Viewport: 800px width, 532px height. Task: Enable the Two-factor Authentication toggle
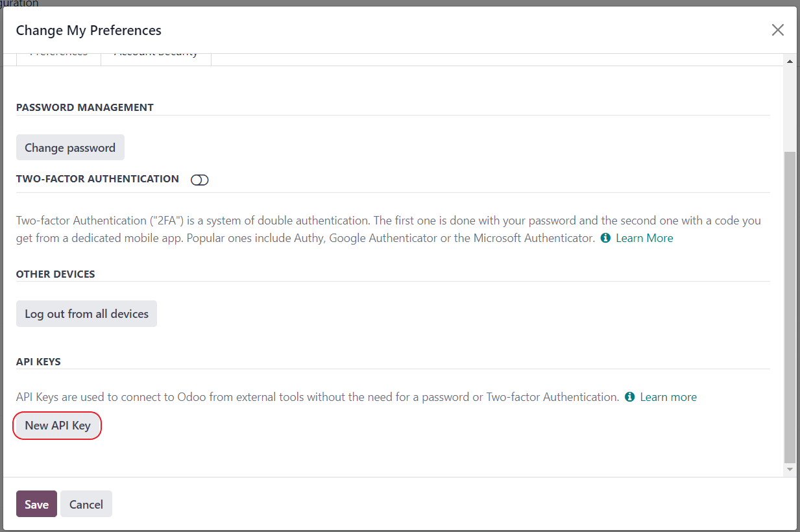[x=199, y=180]
